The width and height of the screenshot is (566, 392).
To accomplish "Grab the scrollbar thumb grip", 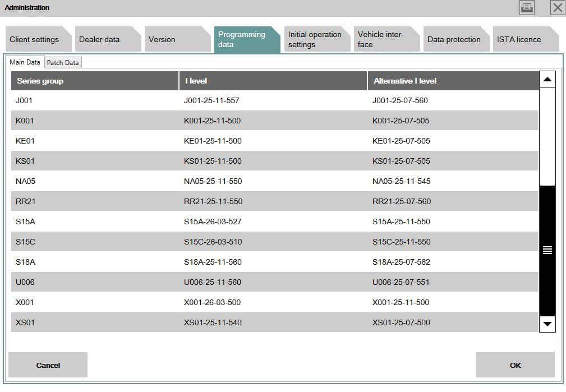I will click(x=547, y=250).
